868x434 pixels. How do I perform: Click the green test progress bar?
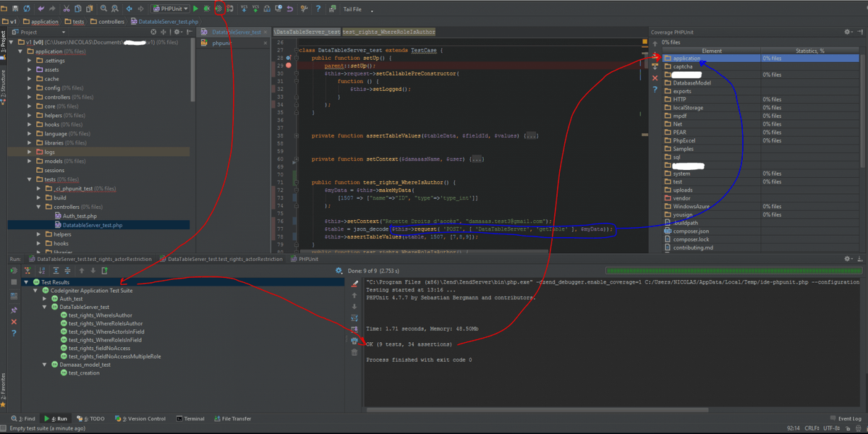click(733, 271)
